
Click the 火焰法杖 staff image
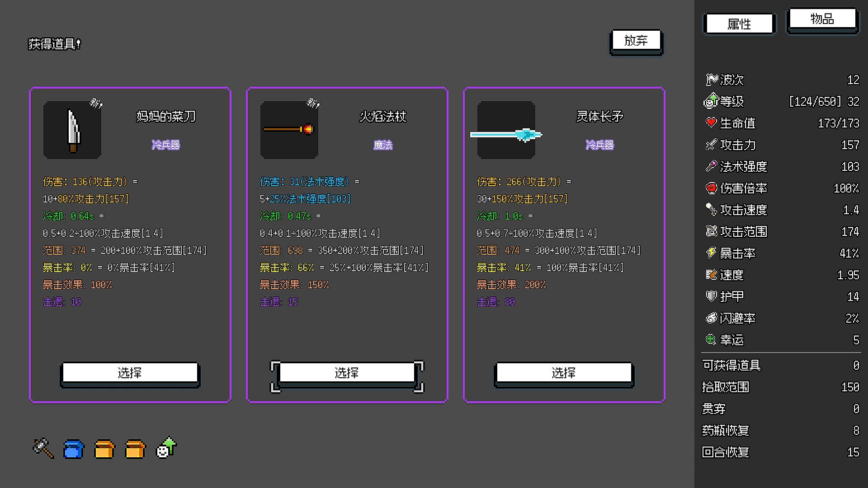click(289, 130)
